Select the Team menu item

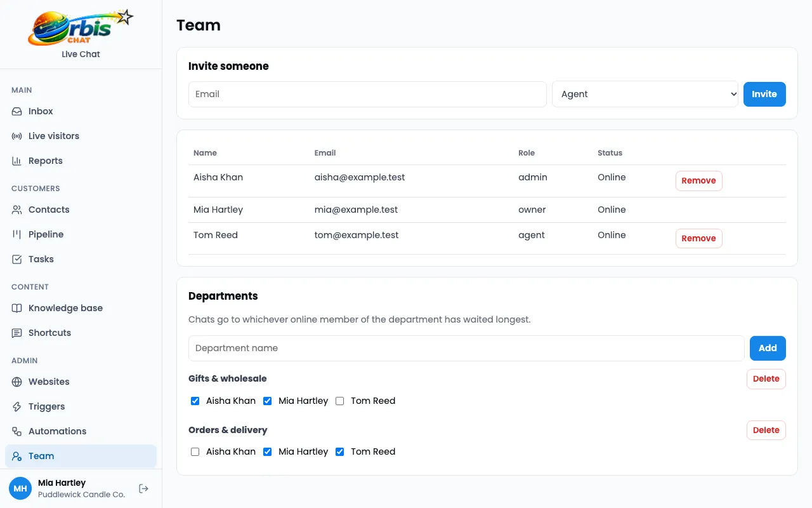pos(81,456)
